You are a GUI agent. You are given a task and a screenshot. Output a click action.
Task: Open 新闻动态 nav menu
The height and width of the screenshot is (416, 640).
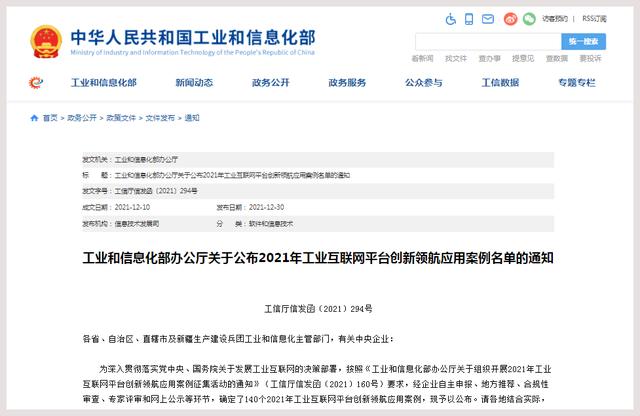click(194, 83)
